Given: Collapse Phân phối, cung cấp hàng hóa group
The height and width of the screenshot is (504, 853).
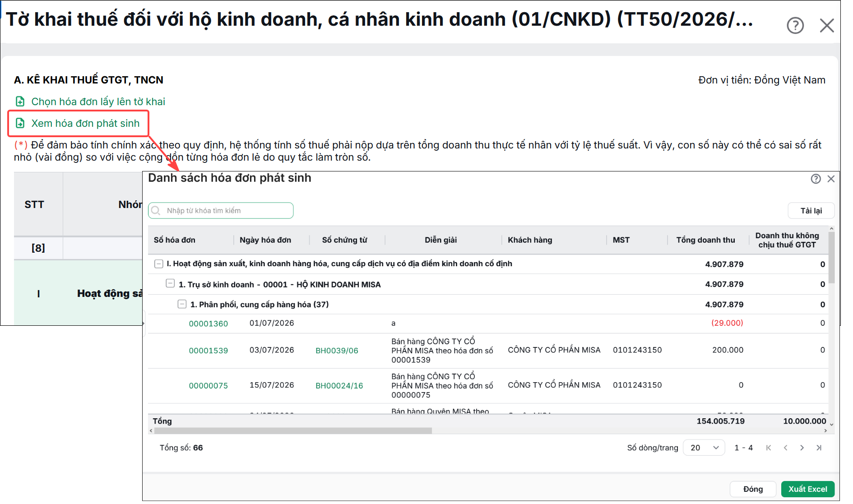Looking at the screenshot, I should coord(182,304).
